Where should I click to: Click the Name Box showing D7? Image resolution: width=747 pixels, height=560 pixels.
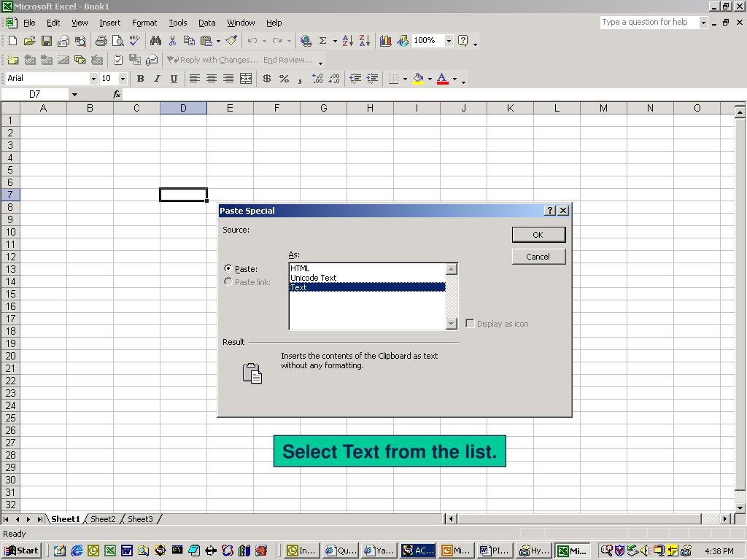(35, 94)
